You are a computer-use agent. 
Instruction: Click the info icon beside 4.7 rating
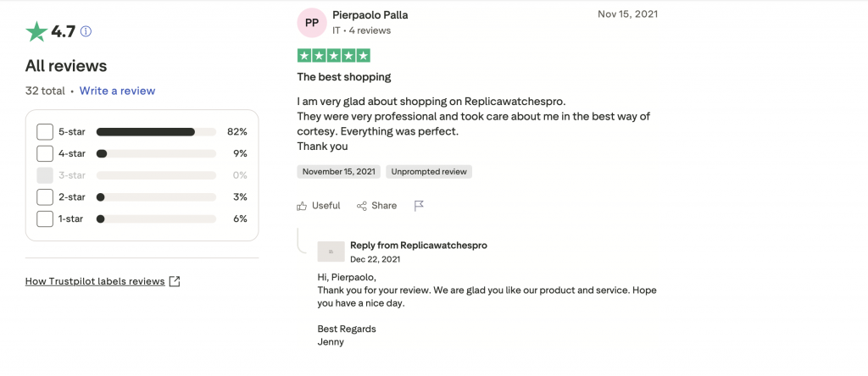coord(86,32)
